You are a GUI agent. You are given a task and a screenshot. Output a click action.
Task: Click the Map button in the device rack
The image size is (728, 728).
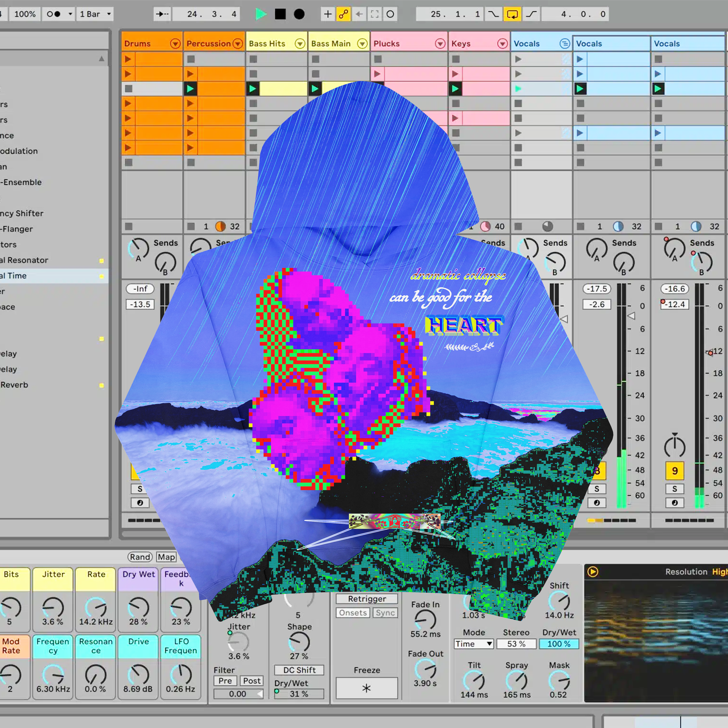166,557
